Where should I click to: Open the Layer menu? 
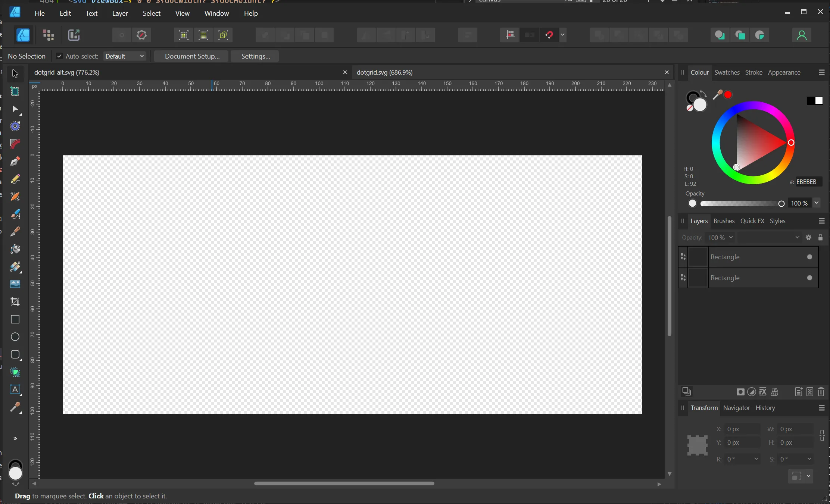pyautogui.click(x=119, y=13)
